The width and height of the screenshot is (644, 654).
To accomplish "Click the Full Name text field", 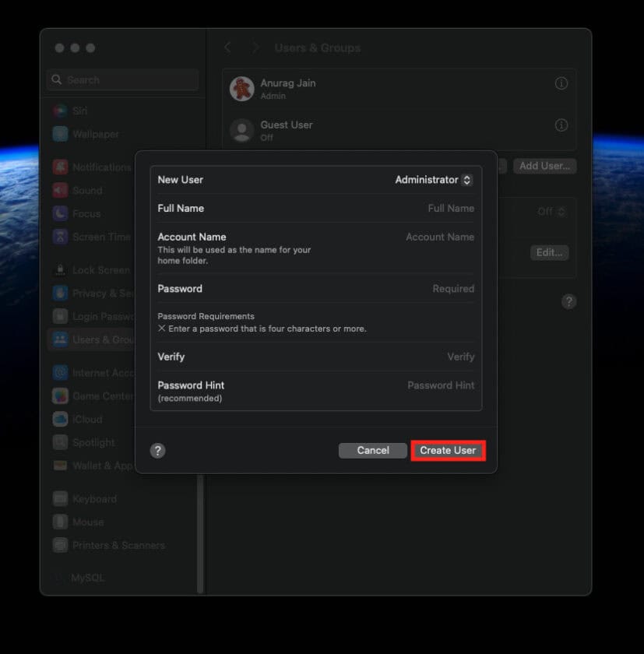I will point(315,208).
